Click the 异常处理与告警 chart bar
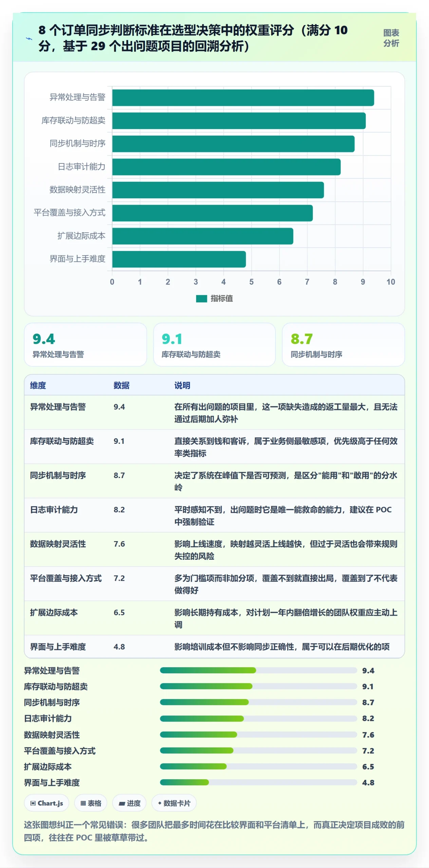The width and height of the screenshot is (429, 868). pyautogui.click(x=243, y=98)
